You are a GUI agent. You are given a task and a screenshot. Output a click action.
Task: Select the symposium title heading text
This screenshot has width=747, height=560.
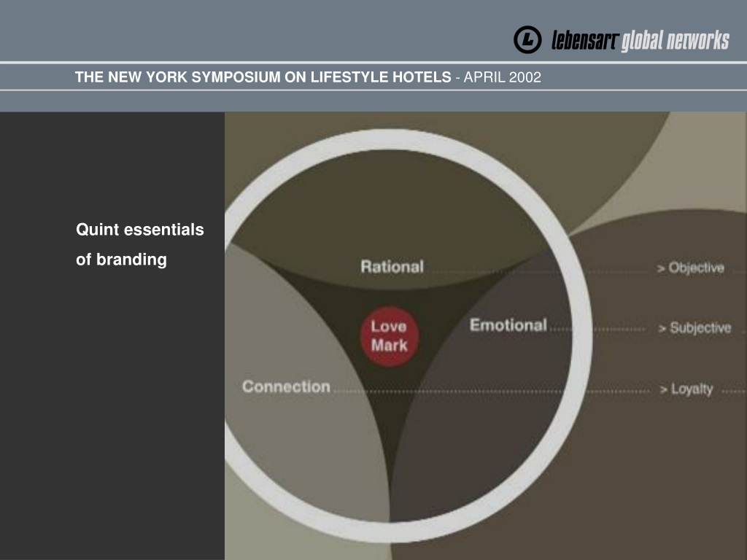click(263, 77)
